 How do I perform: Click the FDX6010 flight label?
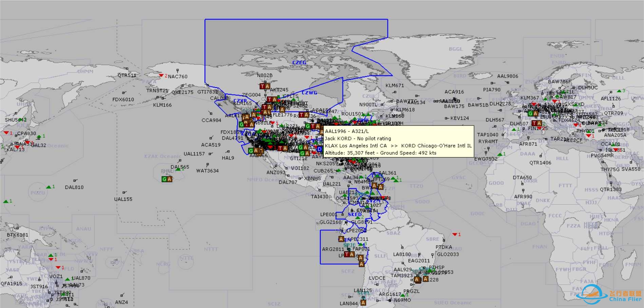[123, 99]
